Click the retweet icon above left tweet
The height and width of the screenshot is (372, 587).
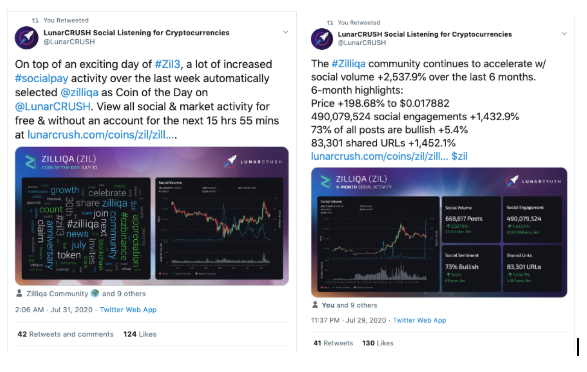coord(35,20)
